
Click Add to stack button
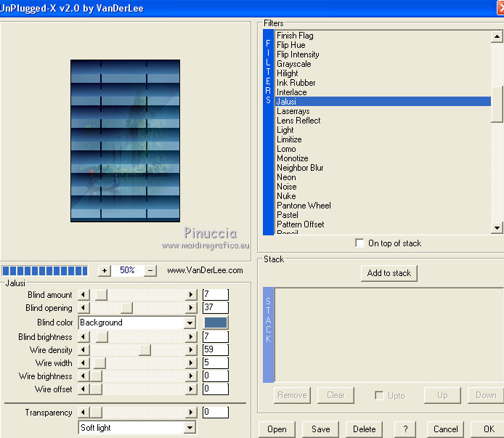[x=389, y=273]
